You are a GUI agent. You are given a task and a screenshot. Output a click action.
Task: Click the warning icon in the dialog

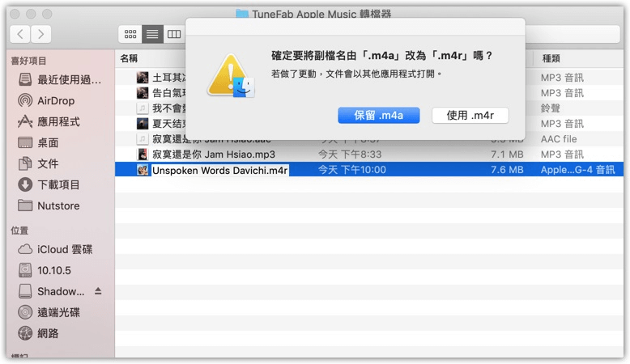click(x=231, y=76)
